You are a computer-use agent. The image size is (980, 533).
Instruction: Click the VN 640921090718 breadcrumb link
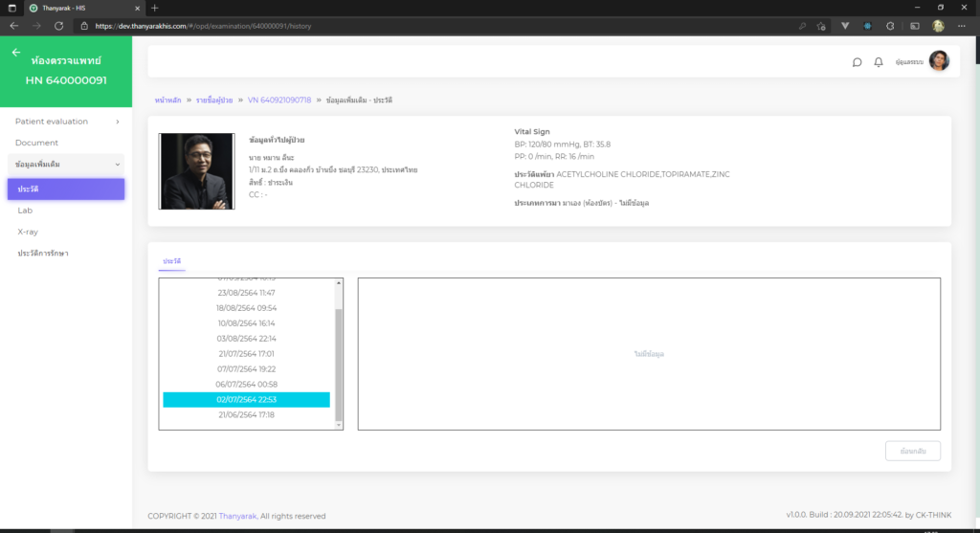[x=278, y=100]
